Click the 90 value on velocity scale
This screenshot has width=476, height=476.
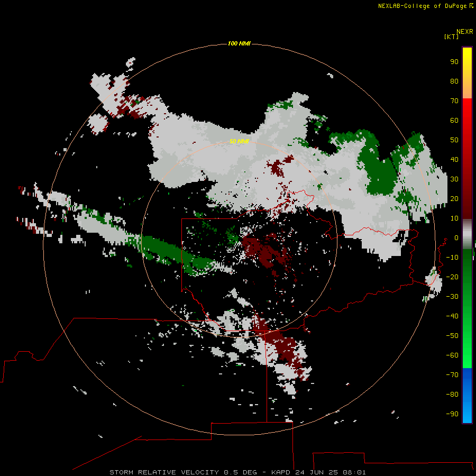coord(454,62)
